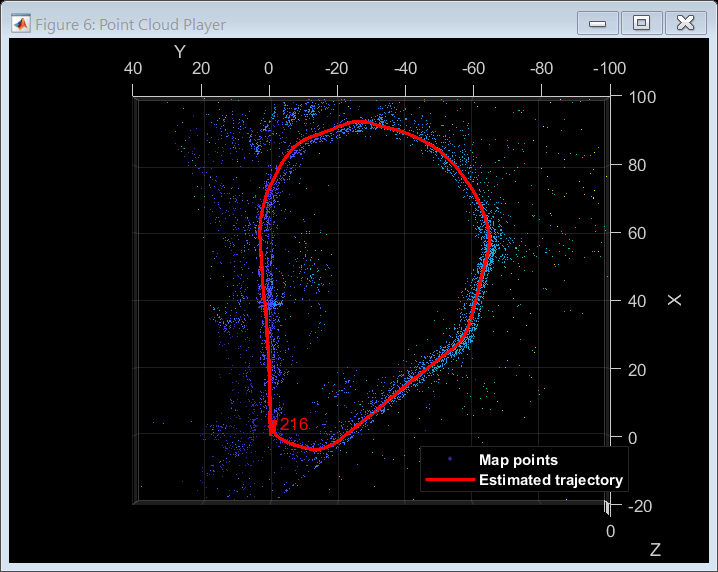Minimize the Point Cloud Player window
718x572 pixels.
pos(596,23)
